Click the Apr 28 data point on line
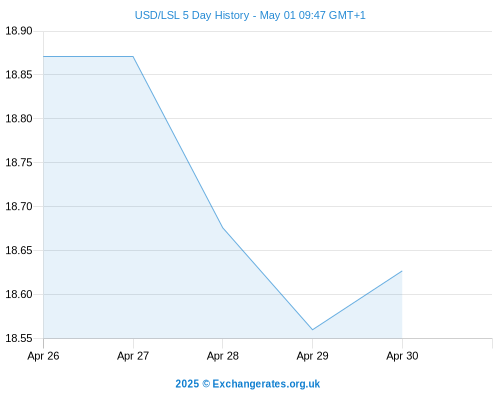495x400 pixels. click(223, 228)
